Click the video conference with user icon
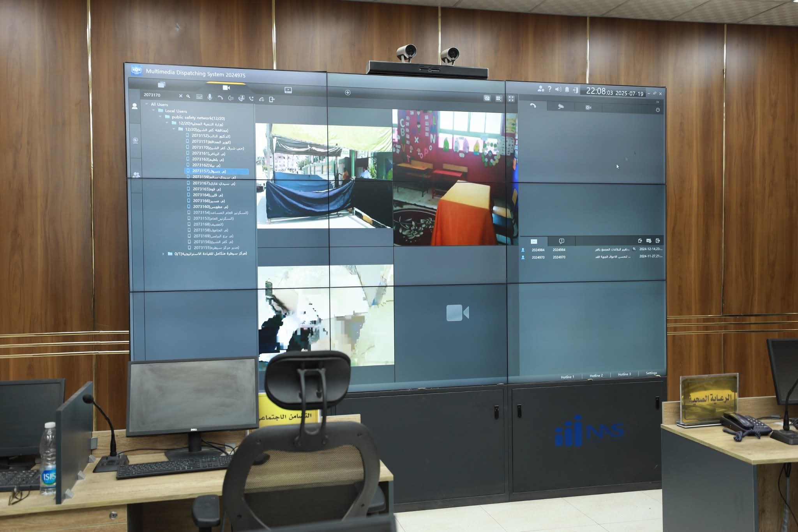This screenshot has width=798, height=532. coord(241,99)
